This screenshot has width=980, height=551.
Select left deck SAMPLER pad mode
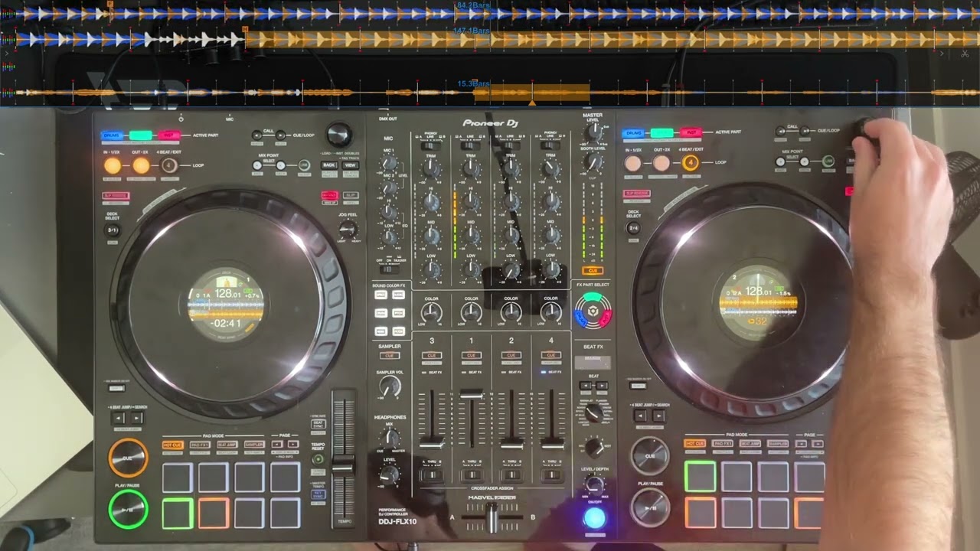click(253, 445)
